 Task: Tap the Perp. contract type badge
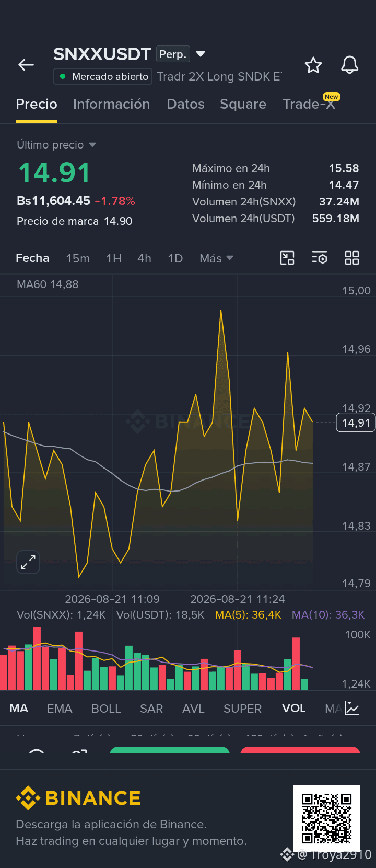click(173, 54)
